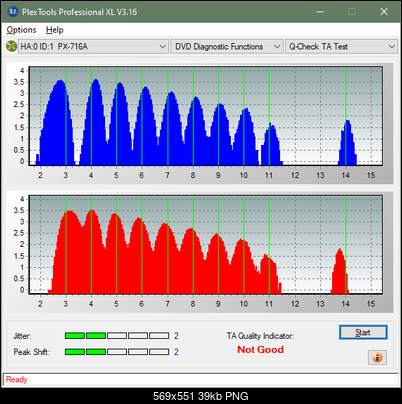The image size is (402, 404).
Task: Expand the DVD Diagnostic Functions dropdown
Action: coord(227,47)
